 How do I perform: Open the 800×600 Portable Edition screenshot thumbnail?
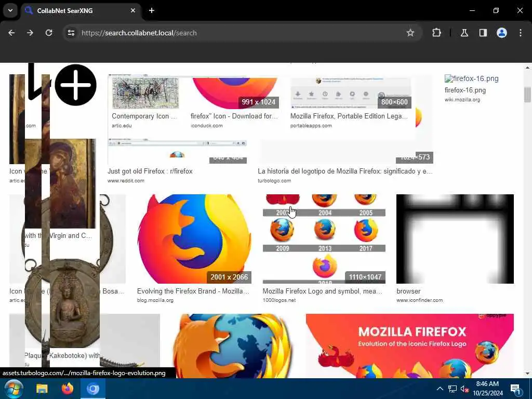(x=351, y=93)
